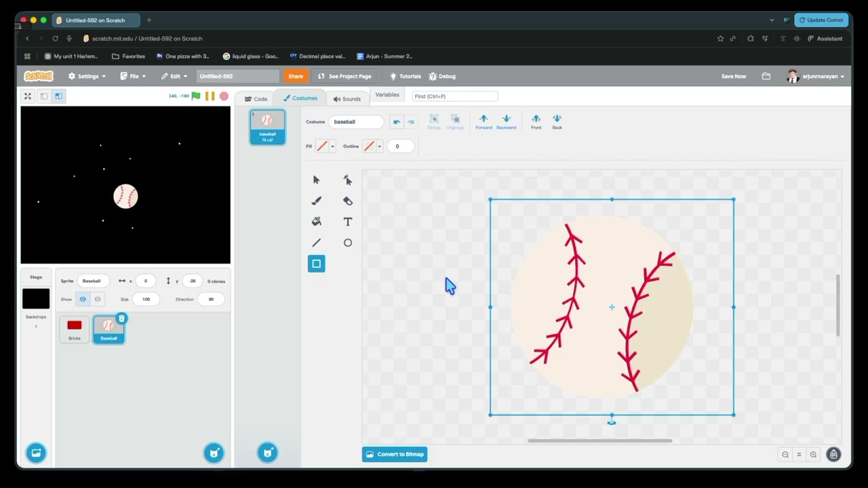Open the Variables tab
Screen dimensions: 868x488
pyautogui.click(x=387, y=95)
